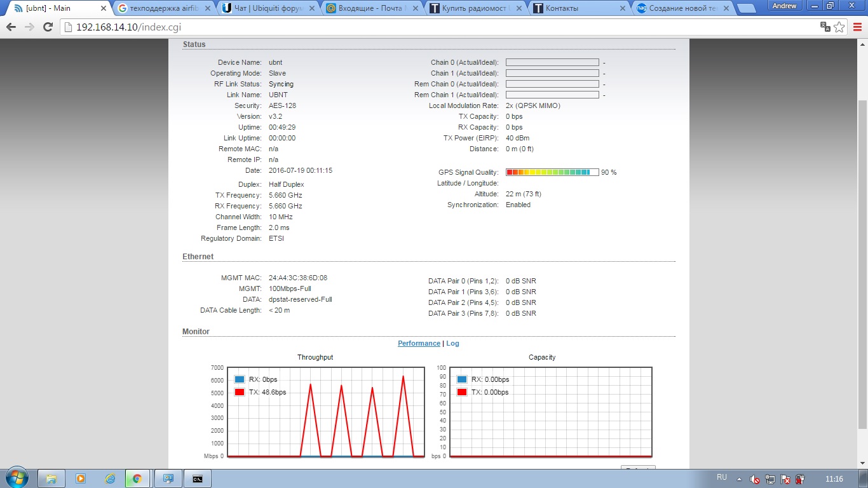Open Windows Explorer from the taskbar

tap(52, 478)
